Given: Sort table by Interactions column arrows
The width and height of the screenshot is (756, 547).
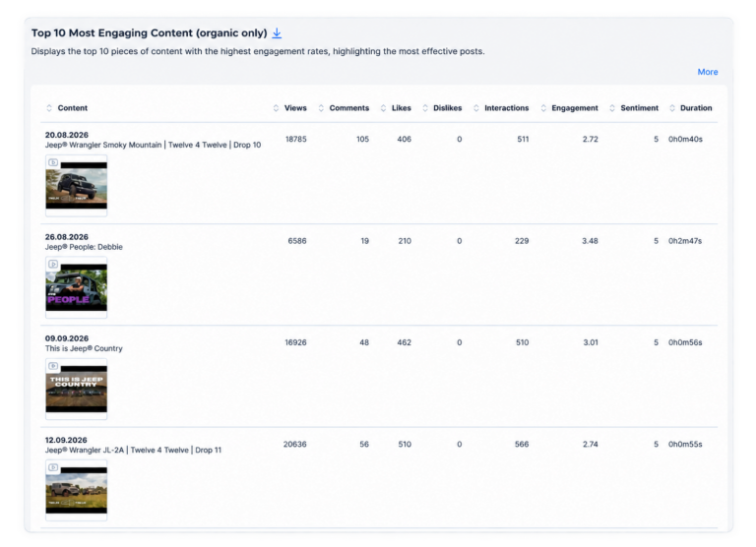Looking at the screenshot, I should coord(476,108).
